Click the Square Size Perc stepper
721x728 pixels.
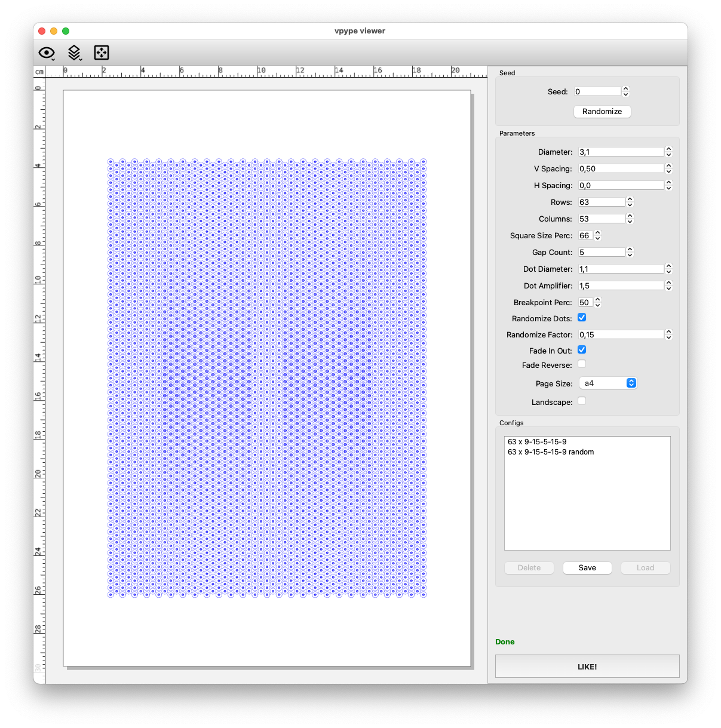pos(597,235)
